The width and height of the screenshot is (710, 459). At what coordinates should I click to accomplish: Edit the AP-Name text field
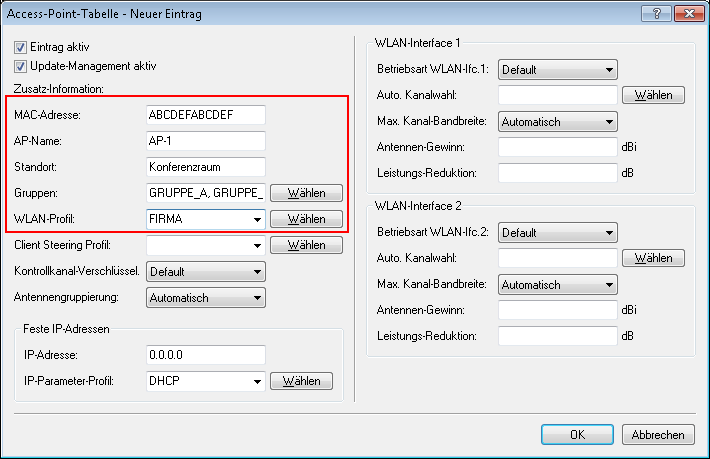pos(205,141)
